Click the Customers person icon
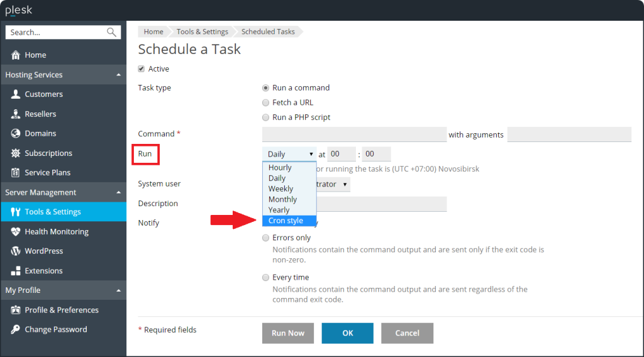644x357 pixels. click(x=16, y=94)
